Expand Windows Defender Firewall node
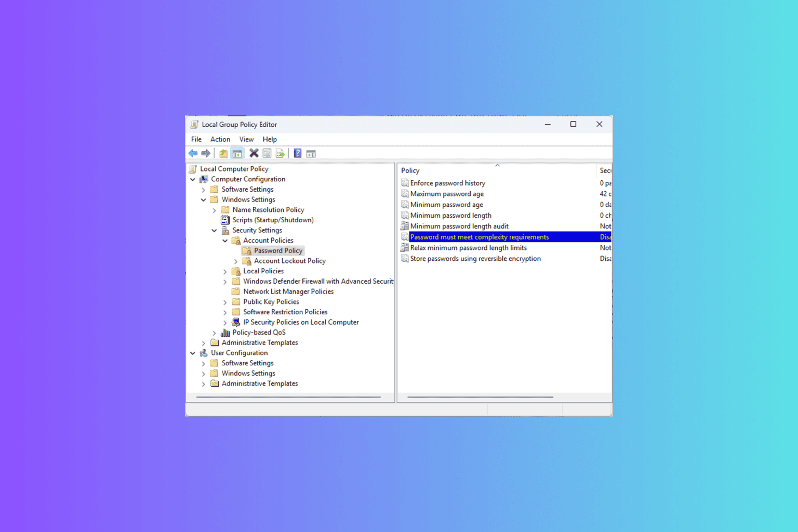Screen dimensions: 798x532 225,282
